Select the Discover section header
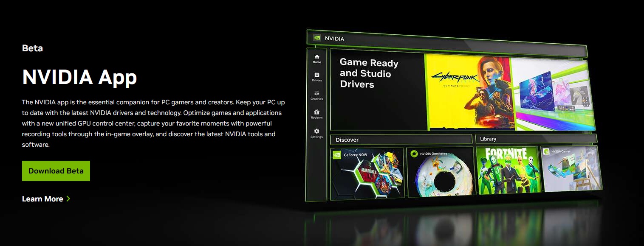Image resolution: width=644 pixels, height=246 pixels. pyautogui.click(x=401, y=140)
